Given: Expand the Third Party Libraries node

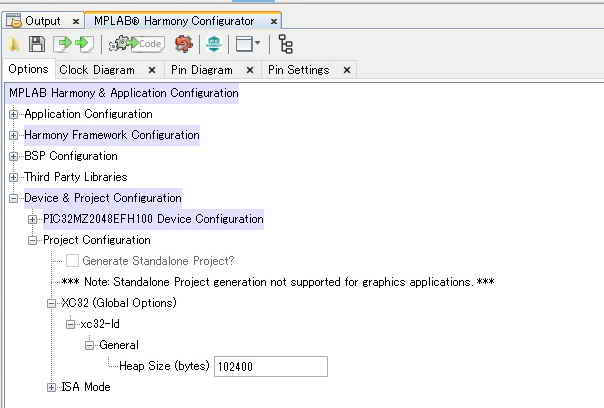Looking at the screenshot, I should pyautogui.click(x=13, y=177).
